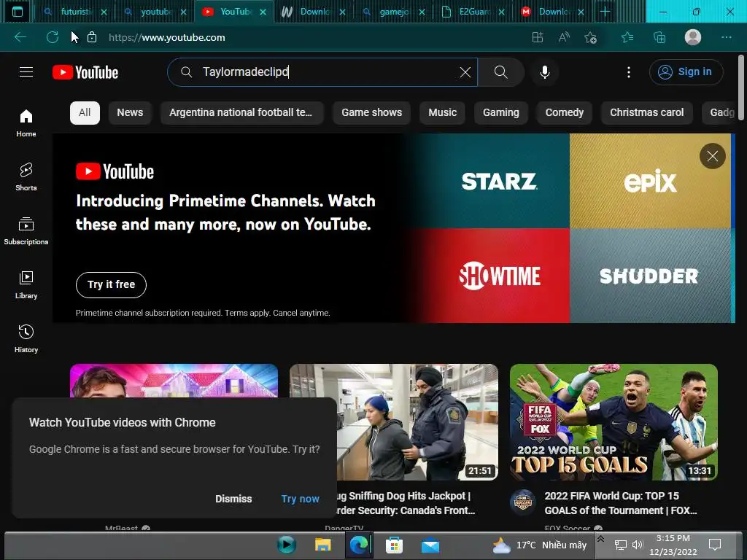Click the SHUDDER channel tile
This screenshot has width=747, height=560.
pos(650,276)
